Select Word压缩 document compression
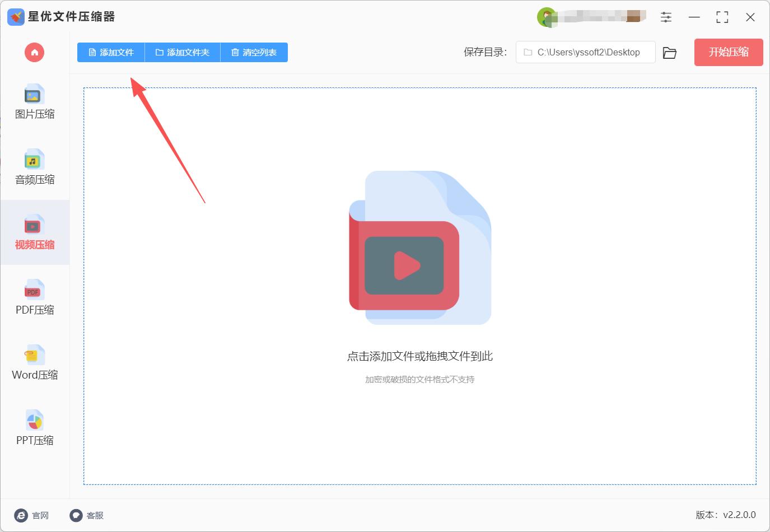770x532 pixels. pyautogui.click(x=34, y=363)
